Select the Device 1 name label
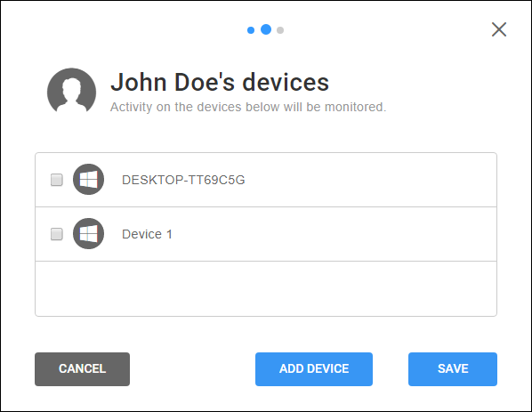Image resolution: width=532 pixels, height=412 pixels. (147, 234)
